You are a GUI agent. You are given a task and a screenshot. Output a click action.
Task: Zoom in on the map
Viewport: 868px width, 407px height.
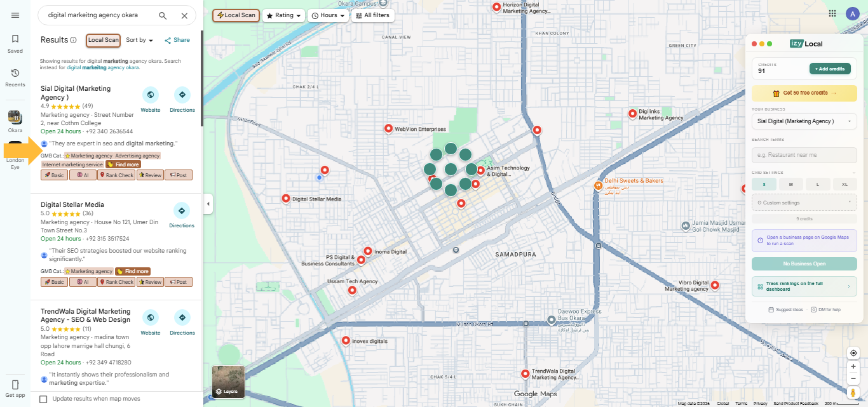click(x=853, y=367)
